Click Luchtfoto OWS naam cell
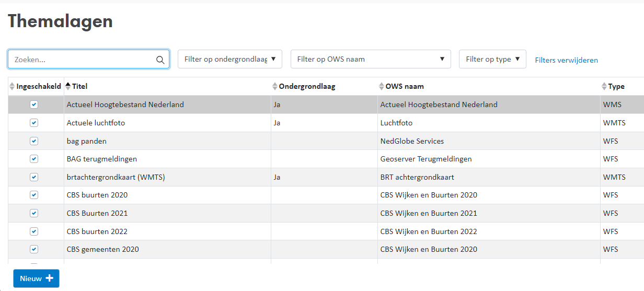644x291 pixels. point(489,123)
